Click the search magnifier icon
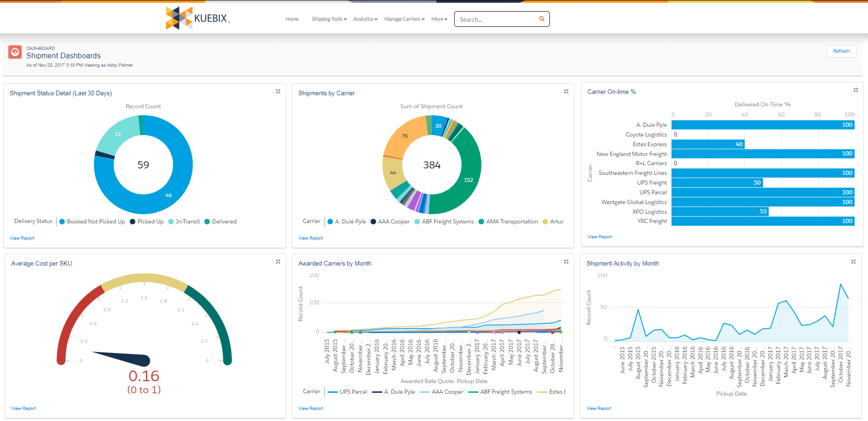The image size is (868, 421). click(x=542, y=19)
